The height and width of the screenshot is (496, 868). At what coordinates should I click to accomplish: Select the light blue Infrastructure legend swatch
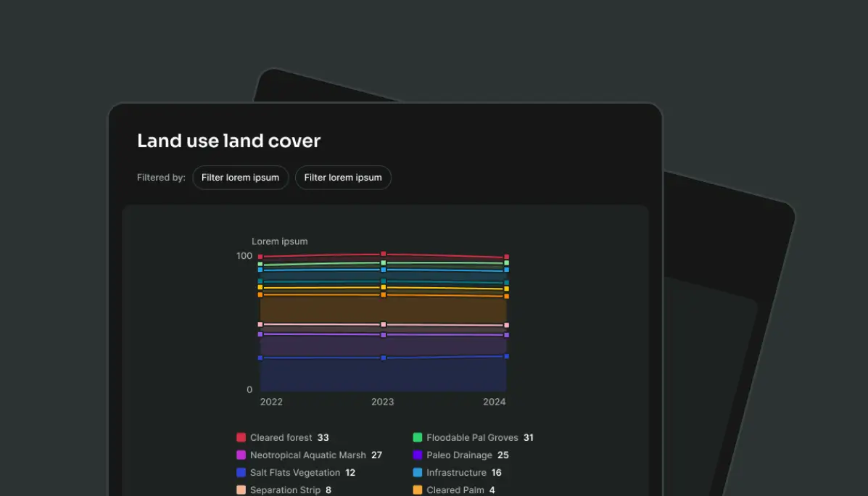tap(418, 473)
